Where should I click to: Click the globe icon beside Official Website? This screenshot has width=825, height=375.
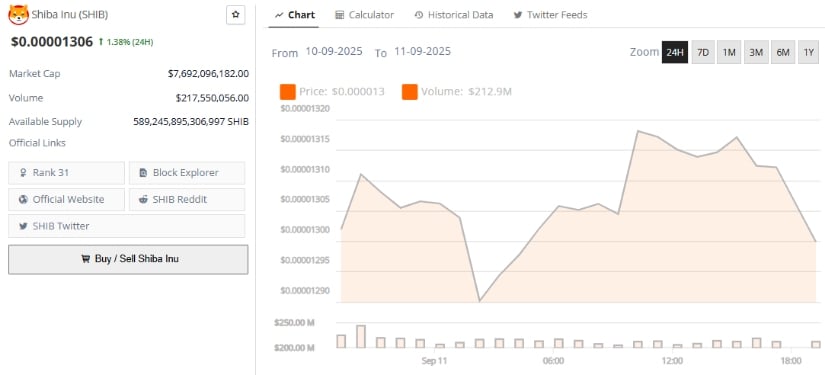[23, 200]
